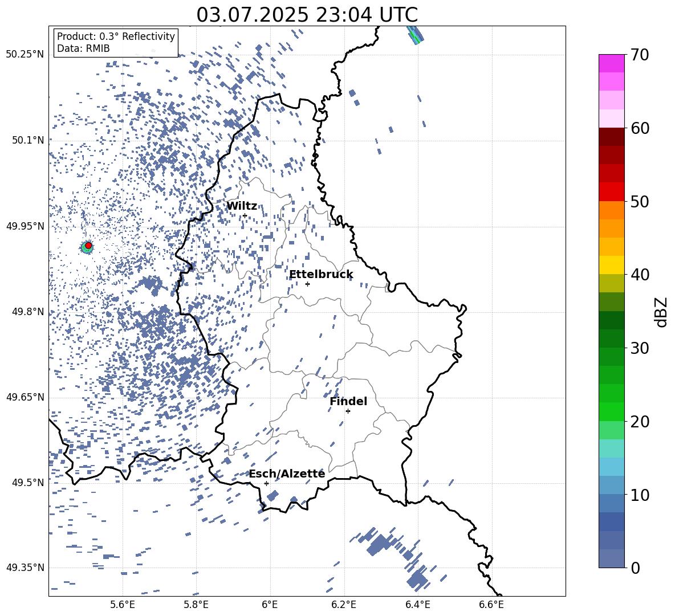Click the Wiltz cross marker
This screenshot has height=616, width=675.
pos(245,215)
